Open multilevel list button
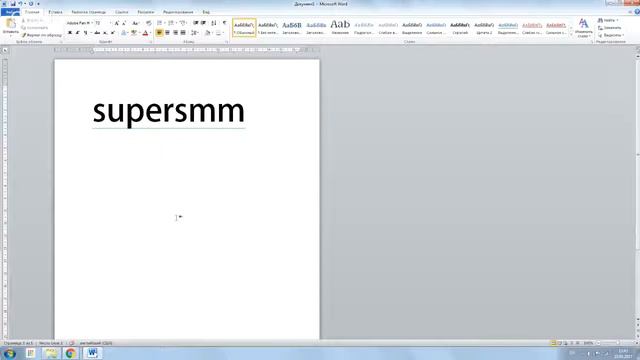This screenshot has width=640, height=360. [183, 23]
